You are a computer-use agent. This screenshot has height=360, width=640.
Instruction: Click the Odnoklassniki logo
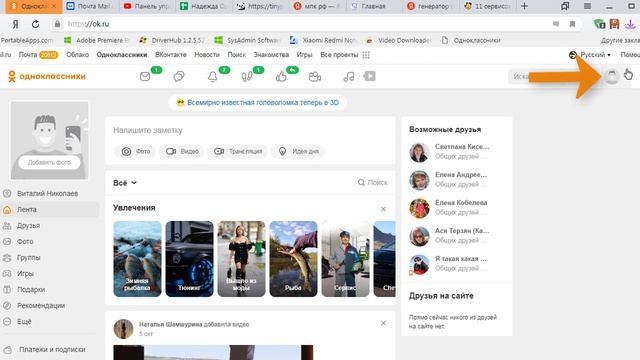coord(47,76)
